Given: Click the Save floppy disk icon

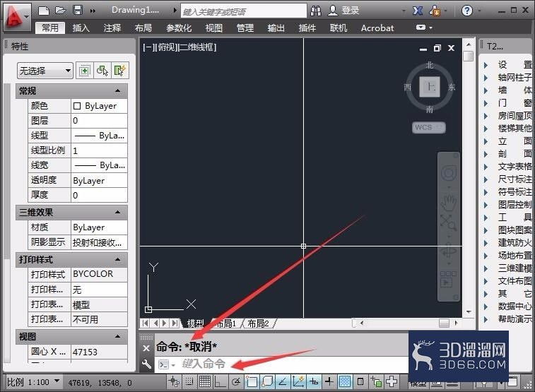Looking at the screenshot, I should point(78,10).
